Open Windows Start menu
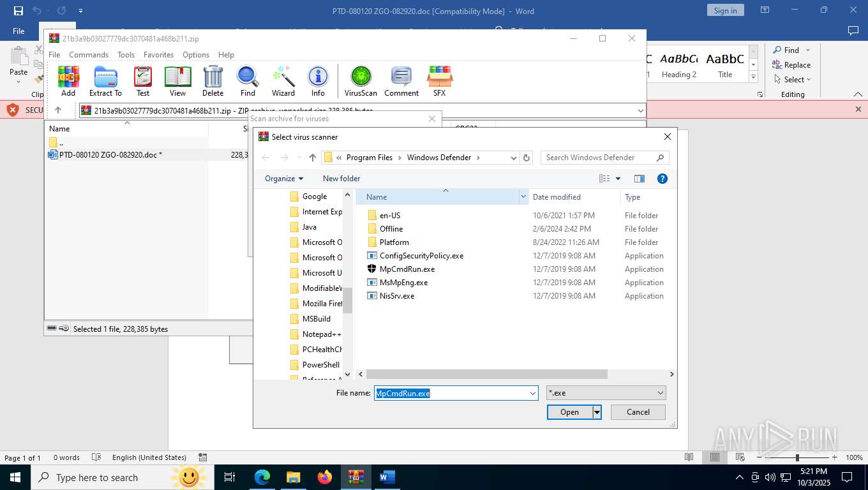This screenshot has width=868, height=490. coord(15,477)
